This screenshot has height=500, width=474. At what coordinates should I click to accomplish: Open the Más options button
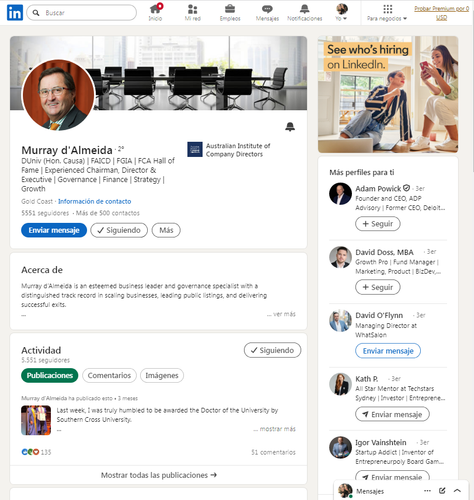tap(166, 230)
